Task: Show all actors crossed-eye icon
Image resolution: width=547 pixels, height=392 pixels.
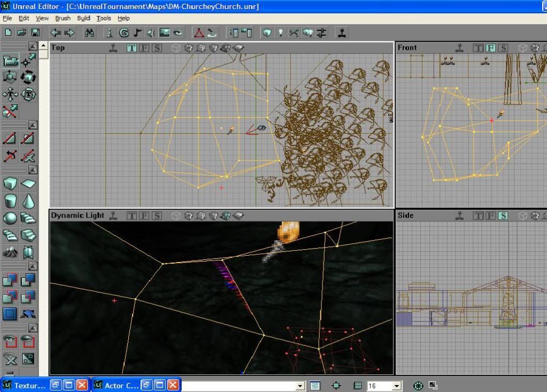Action: pos(11,358)
